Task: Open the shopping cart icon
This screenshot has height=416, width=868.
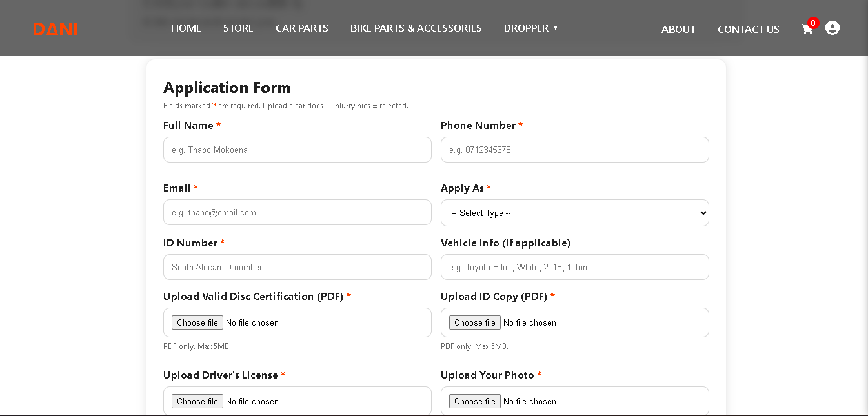Action: (x=807, y=29)
